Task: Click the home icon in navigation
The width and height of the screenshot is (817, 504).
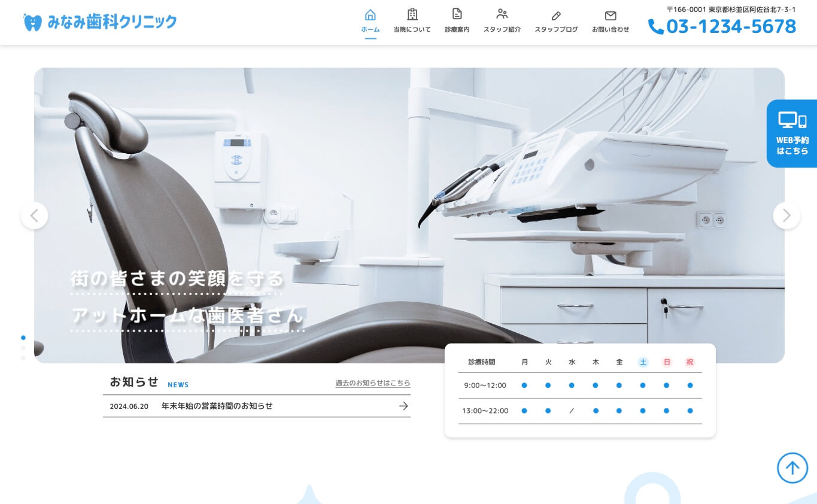Action: (x=370, y=15)
